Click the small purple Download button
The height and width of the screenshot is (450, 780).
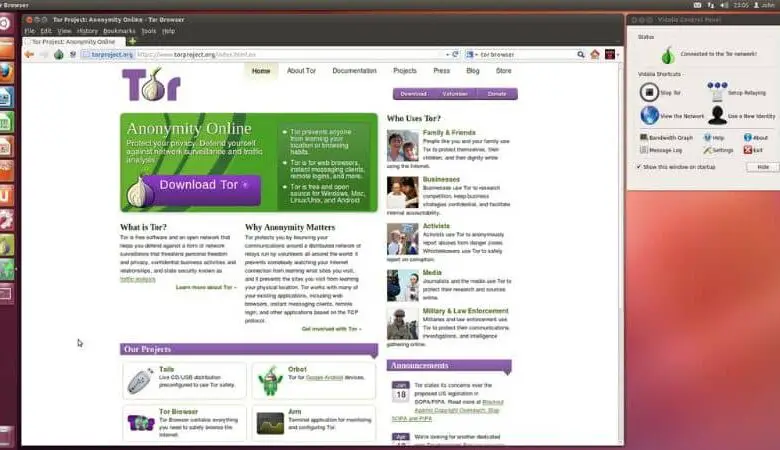coord(413,93)
